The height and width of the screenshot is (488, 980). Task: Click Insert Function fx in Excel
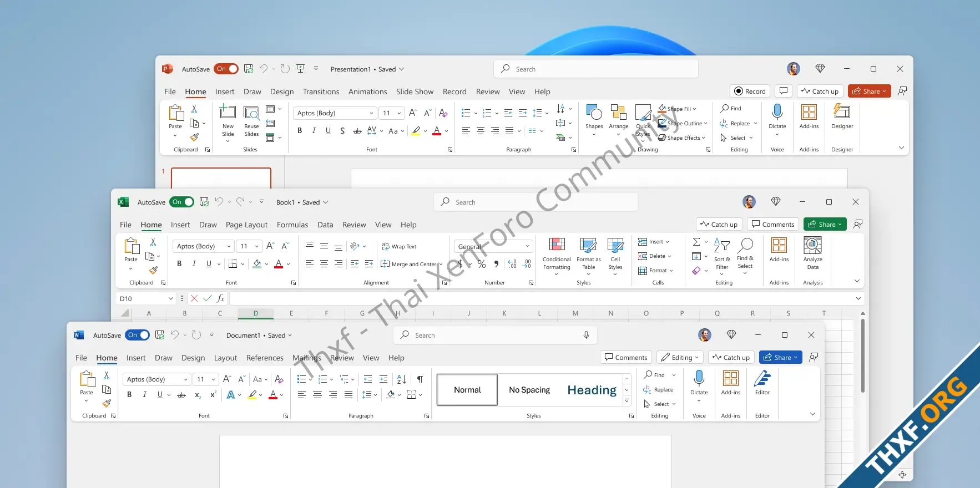click(220, 298)
